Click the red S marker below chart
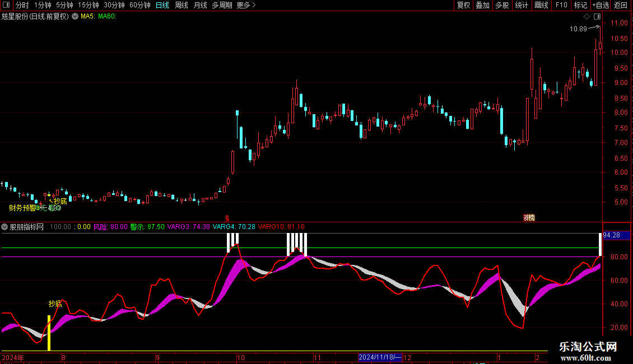 [x=227, y=218]
